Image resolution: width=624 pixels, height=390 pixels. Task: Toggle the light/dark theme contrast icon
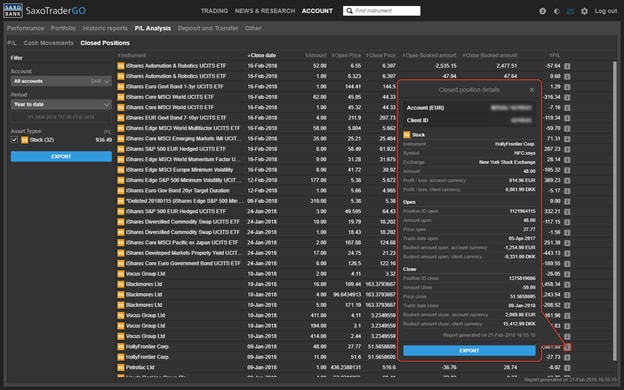coord(556,11)
